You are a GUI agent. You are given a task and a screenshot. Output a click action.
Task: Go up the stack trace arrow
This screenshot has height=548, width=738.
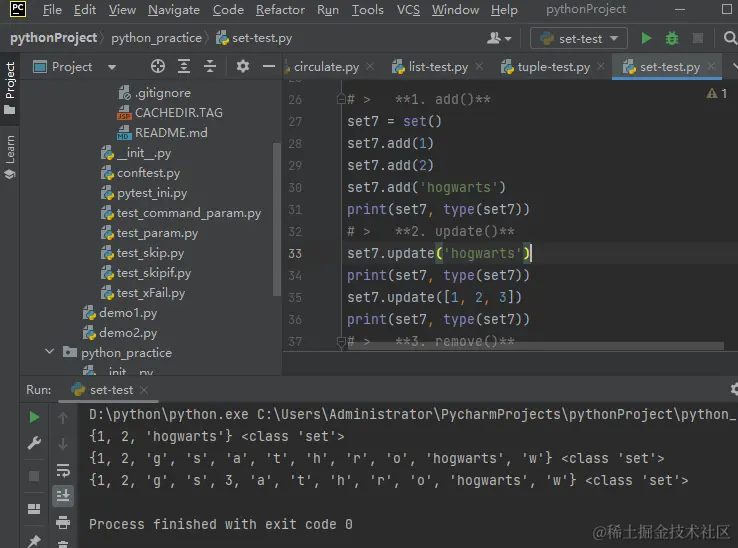[63, 418]
